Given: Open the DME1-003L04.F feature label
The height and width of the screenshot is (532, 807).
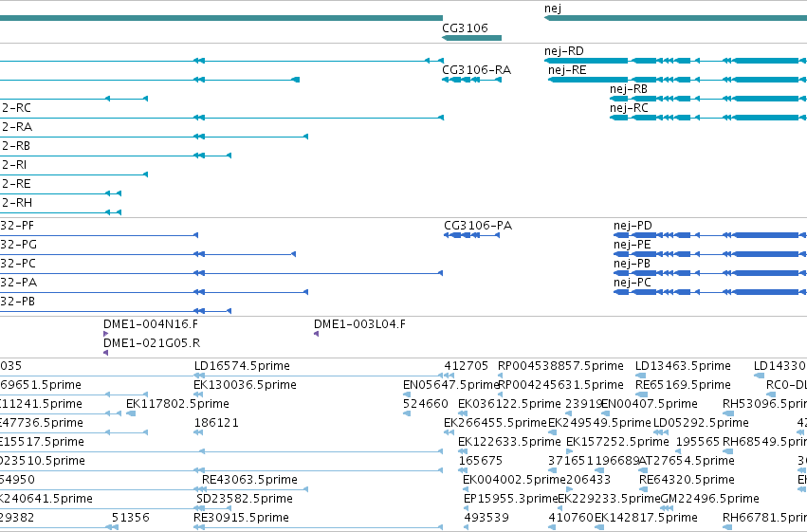Looking at the screenshot, I should [x=359, y=324].
